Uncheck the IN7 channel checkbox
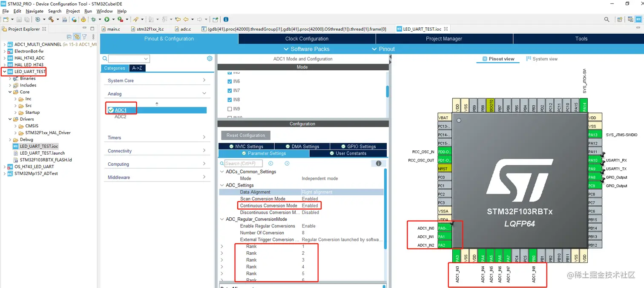 (x=230, y=90)
